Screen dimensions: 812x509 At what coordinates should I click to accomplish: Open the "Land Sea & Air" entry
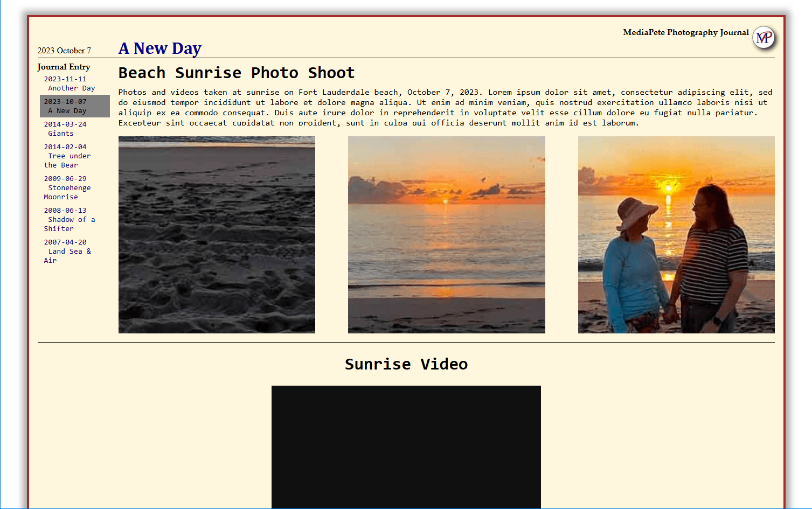(68, 251)
